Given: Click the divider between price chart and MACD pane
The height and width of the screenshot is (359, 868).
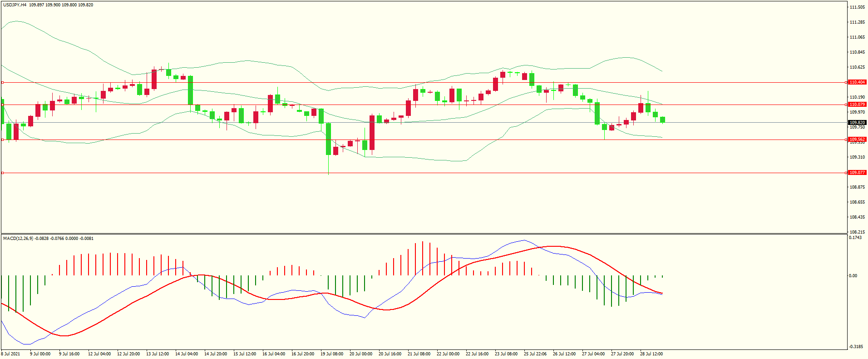Looking at the screenshot, I should (x=424, y=234).
